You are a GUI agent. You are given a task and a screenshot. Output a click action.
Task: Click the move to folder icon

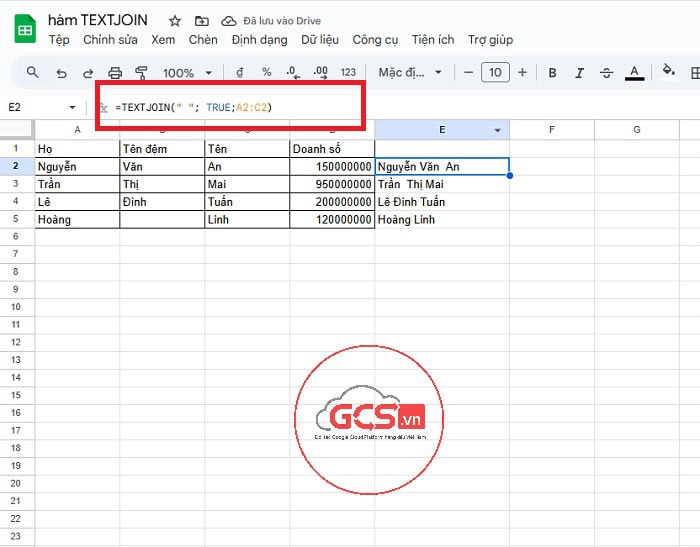coord(202,21)
